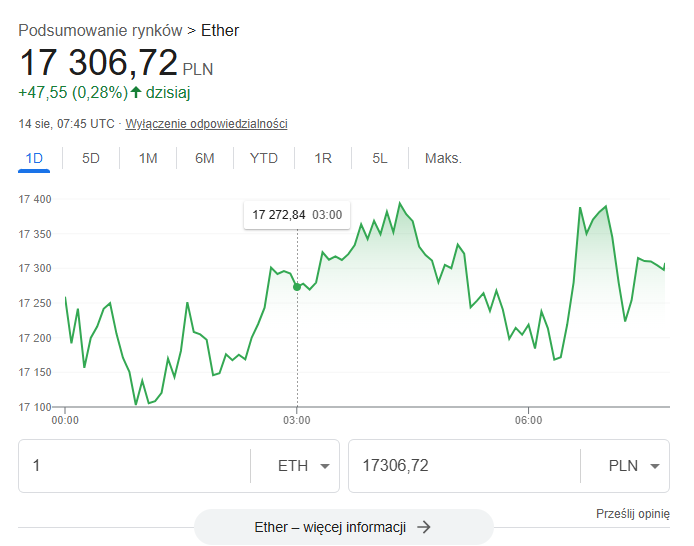
Task: Click the 03:00 time axis label
Action: coord(297,420)
